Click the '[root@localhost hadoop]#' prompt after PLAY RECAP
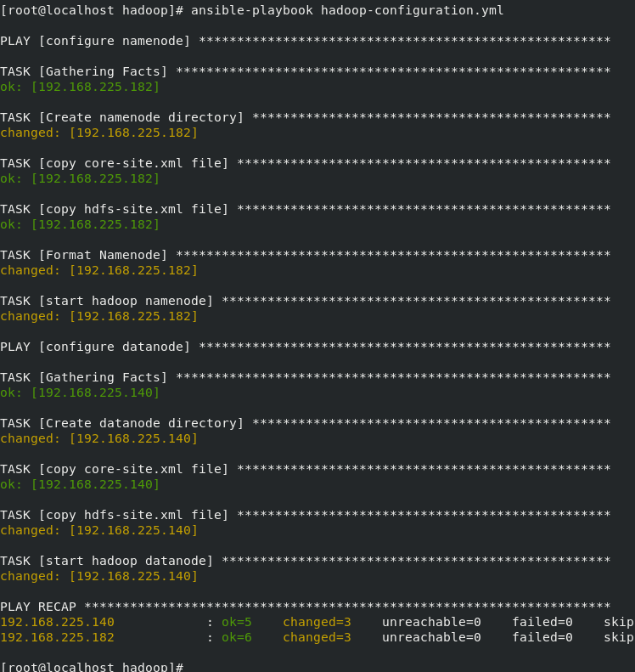The width and height of the screenshot is (635, 672). pos(92,667)
